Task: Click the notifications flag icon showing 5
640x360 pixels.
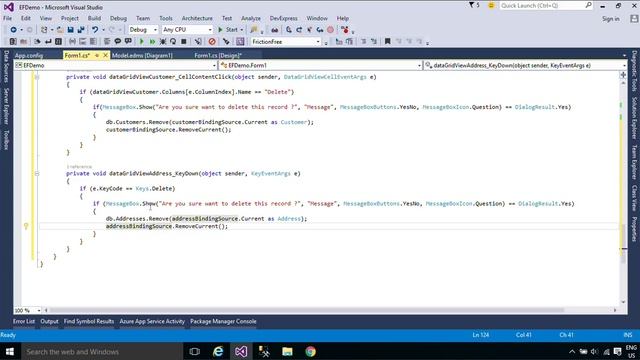Action: tap(474, 5)
